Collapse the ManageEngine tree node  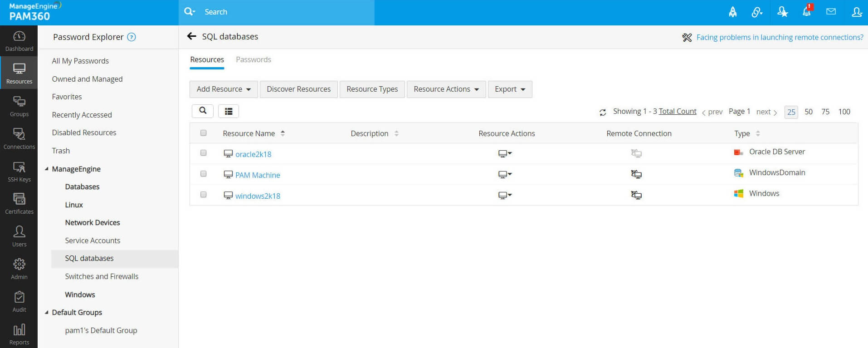click(x=46, y=169)
